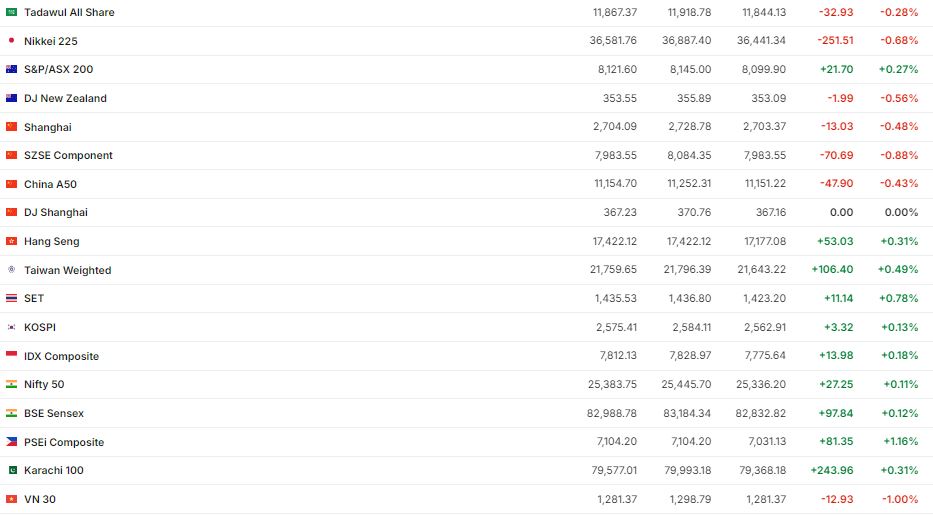Click the Saudi flag beside Tadawul All Share
This screenshot has height=516, width=933.
12,13
